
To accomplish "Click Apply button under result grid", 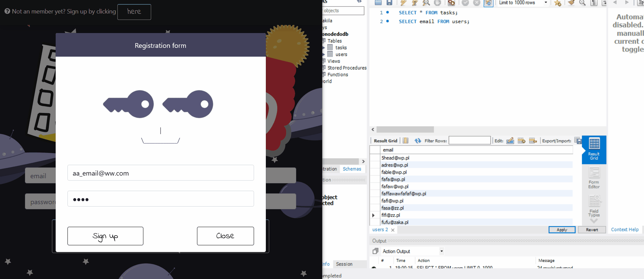I will point(562,229).
